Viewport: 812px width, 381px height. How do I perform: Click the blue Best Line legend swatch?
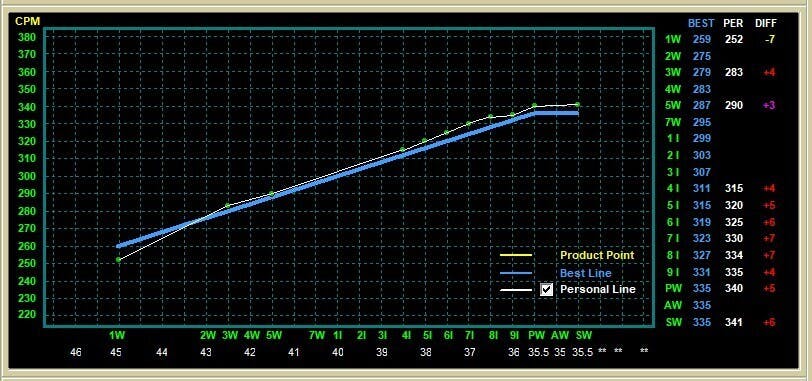click(x=516, y=273)
